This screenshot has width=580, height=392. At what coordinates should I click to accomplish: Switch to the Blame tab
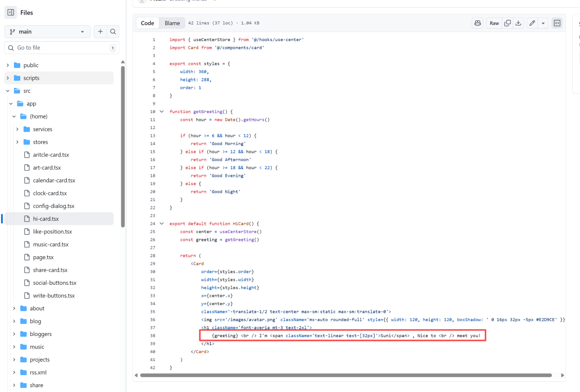pyautogui.click(x=172, y=23)
